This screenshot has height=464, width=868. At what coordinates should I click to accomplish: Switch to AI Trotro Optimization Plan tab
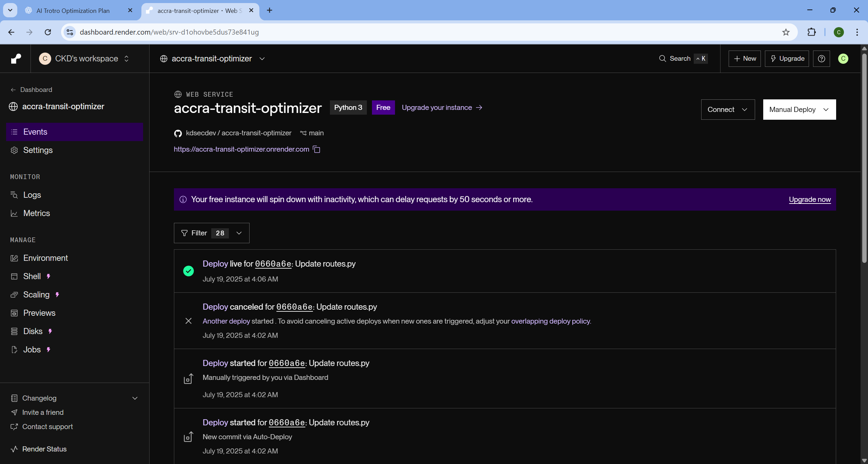(x=73, y=11)
